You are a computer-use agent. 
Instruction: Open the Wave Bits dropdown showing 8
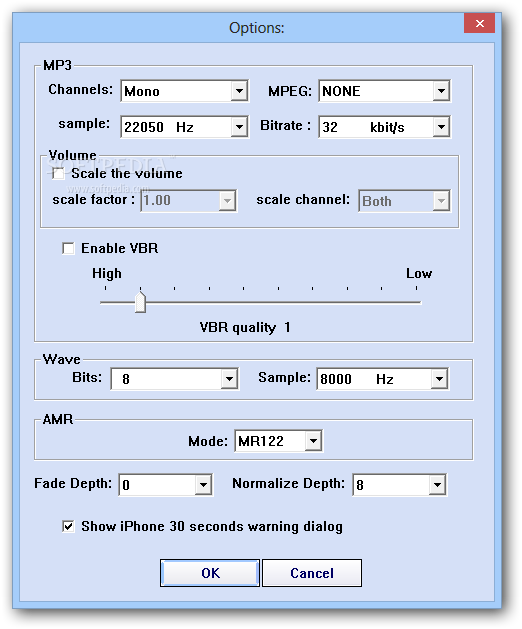pos(175,379)
